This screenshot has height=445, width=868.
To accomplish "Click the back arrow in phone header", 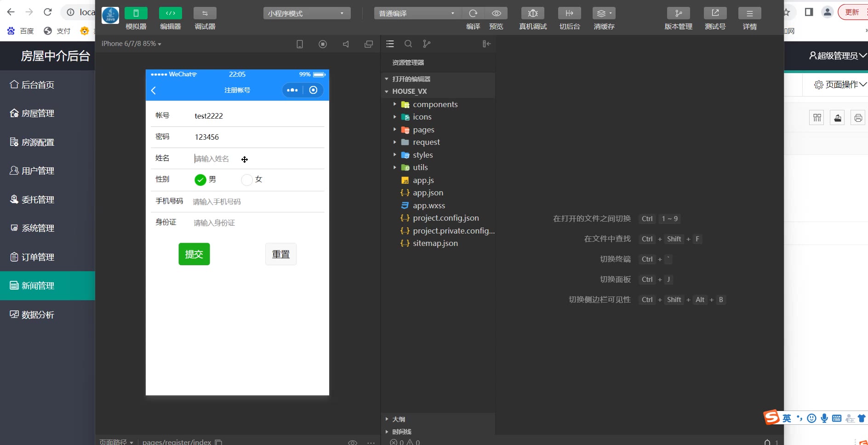I will [x=154, y=91].
